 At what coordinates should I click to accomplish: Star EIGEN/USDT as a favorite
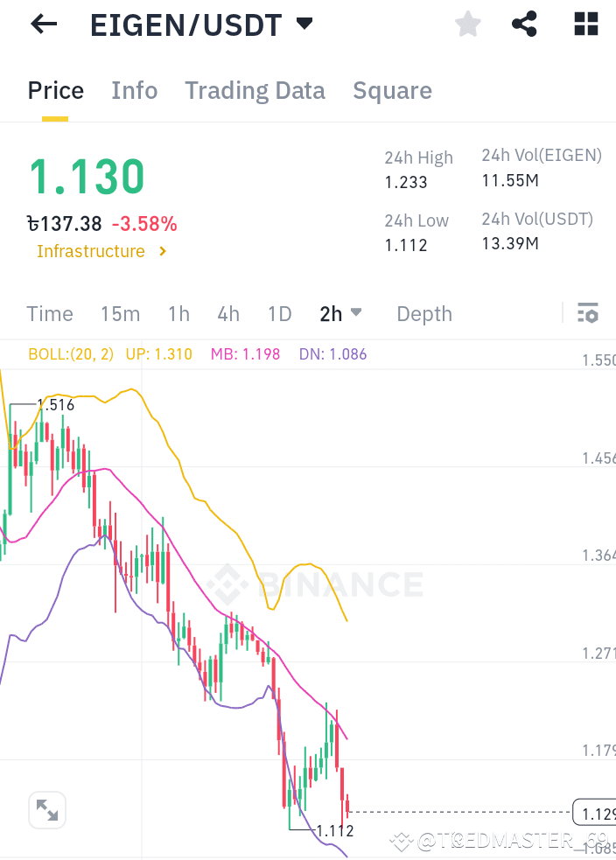[x=467, y=24]
